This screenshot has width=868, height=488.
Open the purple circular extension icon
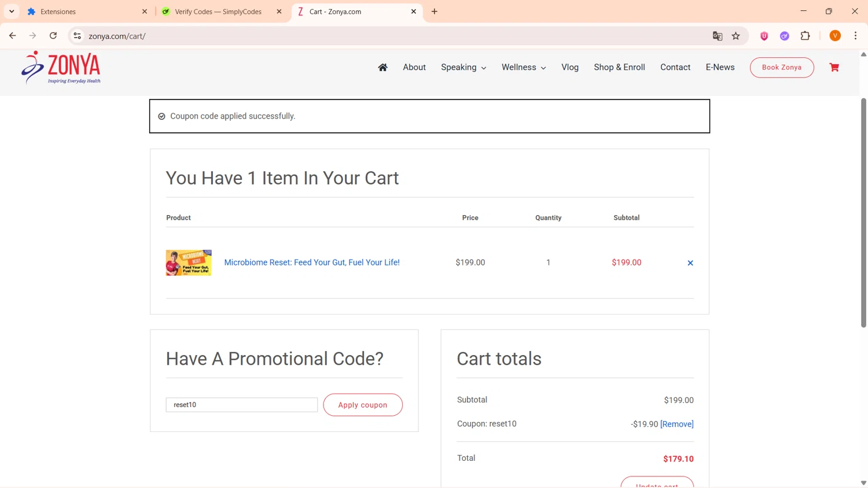point(785,36)
